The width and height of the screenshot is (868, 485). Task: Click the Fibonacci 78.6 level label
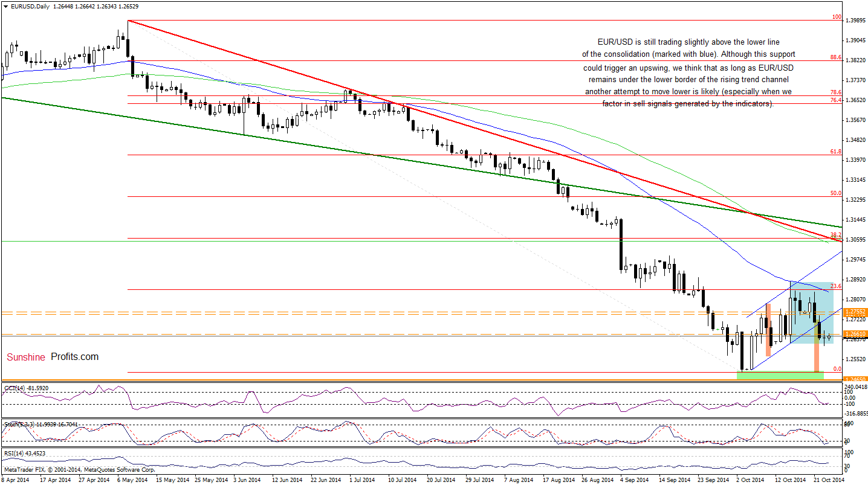click(x=835, y=92)
